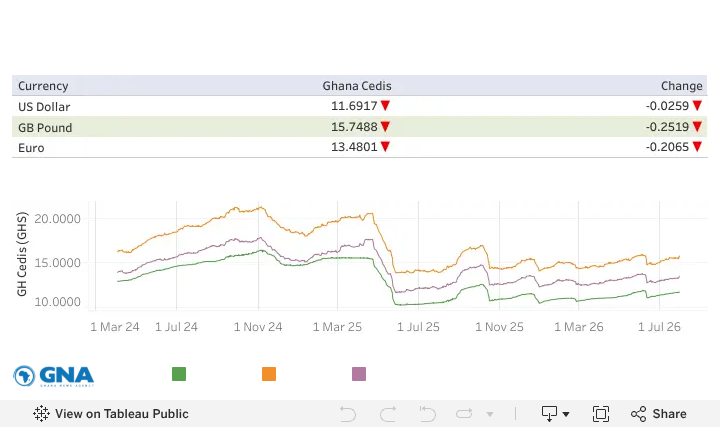The image size is (720, 427).
Task: Click the Redo arrow in Tableau toolbar
Action: click(388, 414)
